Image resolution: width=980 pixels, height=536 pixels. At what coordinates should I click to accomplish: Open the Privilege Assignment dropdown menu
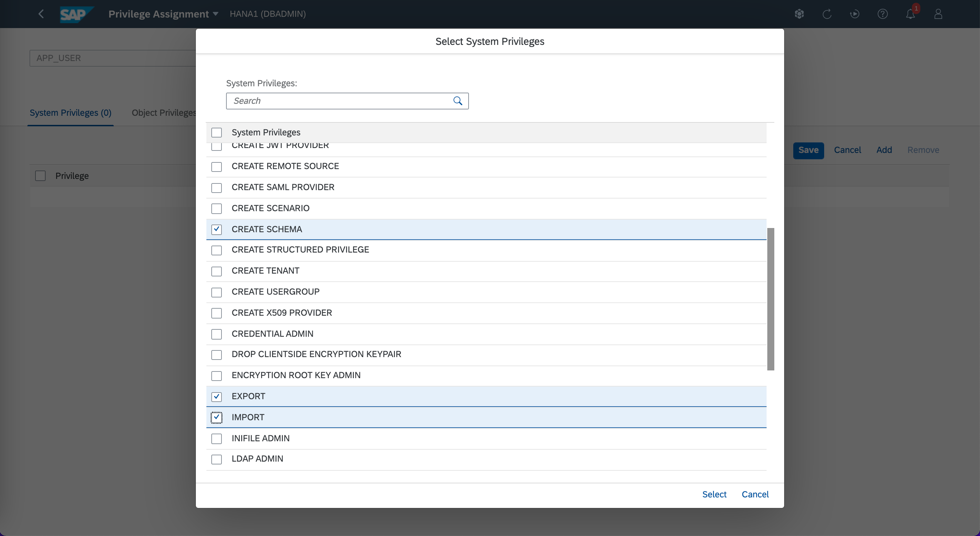(163, 14)
